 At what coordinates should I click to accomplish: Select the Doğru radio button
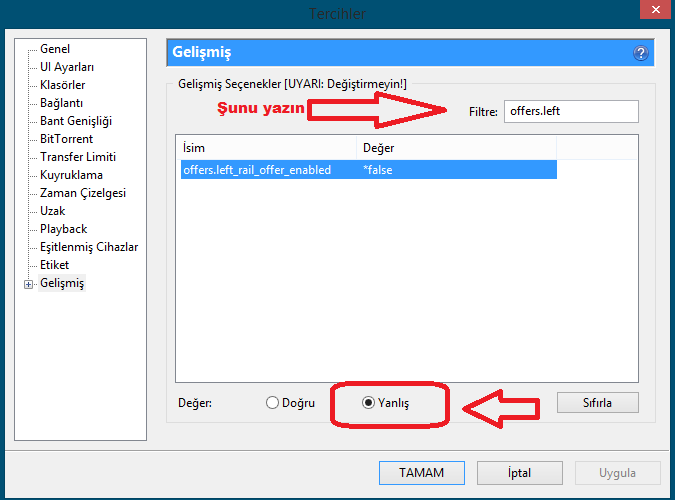273,403
